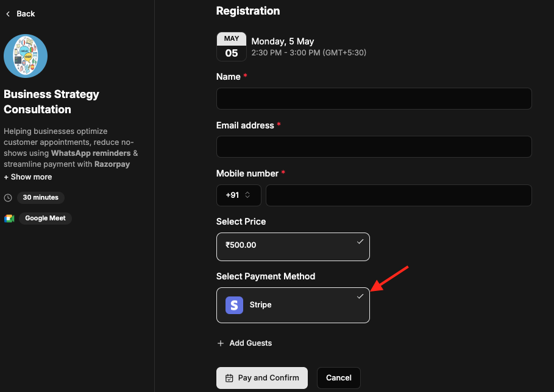Select the 30 minutes duration badge
Screen dimensions: 554x392
(41, 198)
